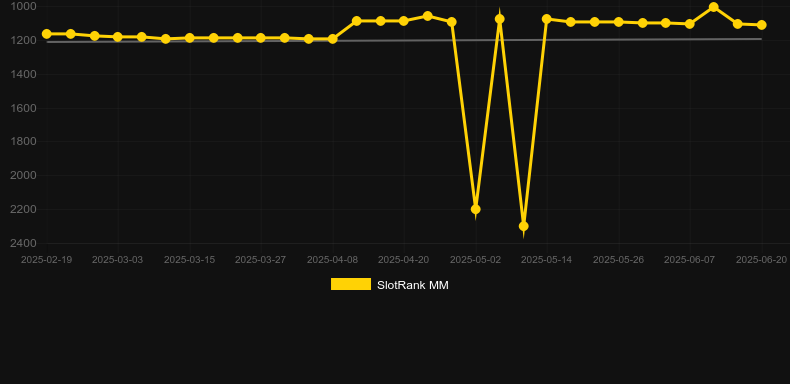Image resolution: width=790 pixels, height=384 pixels.
Task: Click the 2000 y-axis label
Action: click(x=23, y=175)
